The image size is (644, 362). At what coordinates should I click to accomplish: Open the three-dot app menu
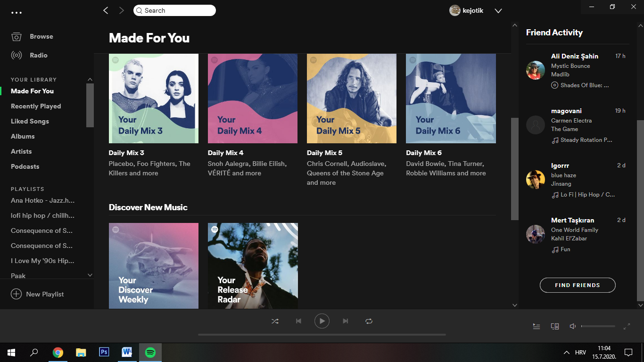tap(17, 13)
